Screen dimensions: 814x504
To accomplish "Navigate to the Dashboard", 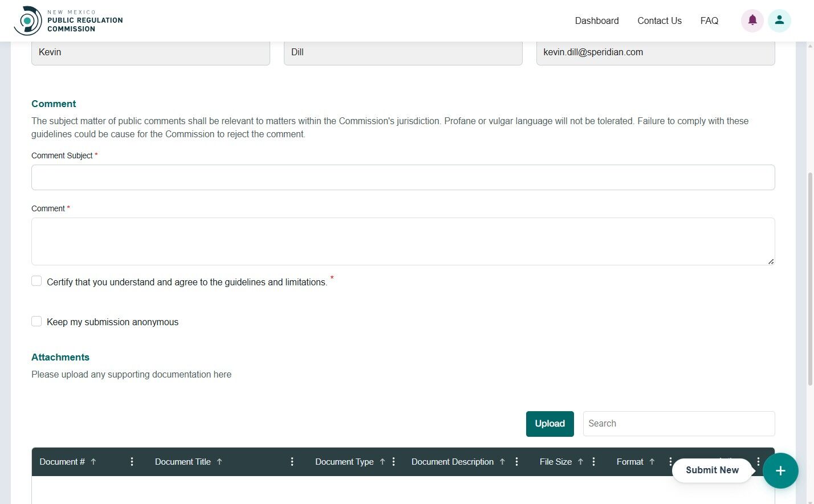I will tap(597, 21).
